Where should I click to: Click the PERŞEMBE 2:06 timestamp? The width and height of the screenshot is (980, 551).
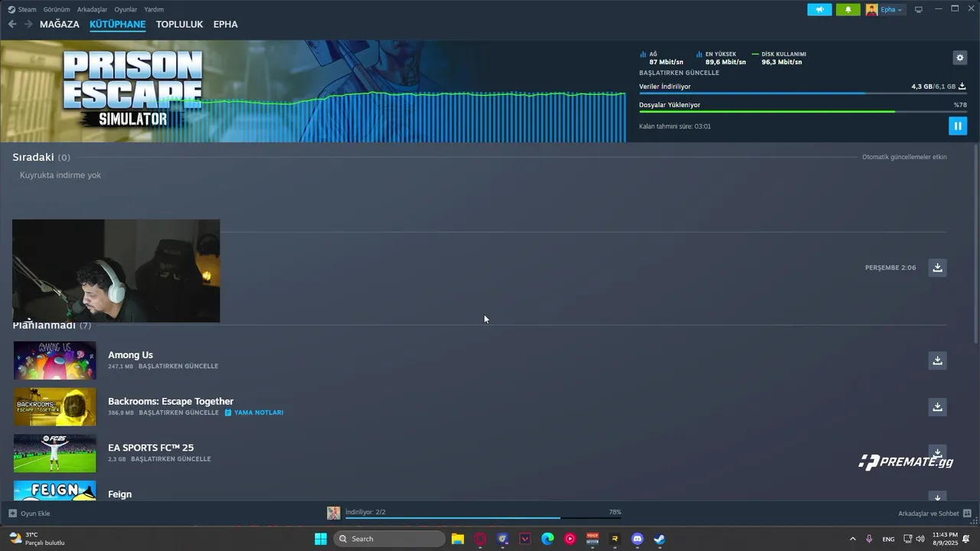[890, 268]
